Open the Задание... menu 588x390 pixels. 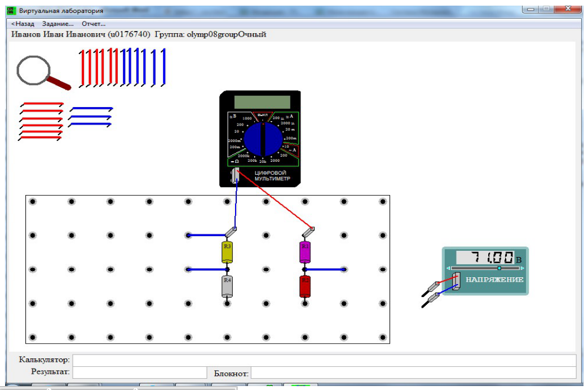[x=58, y=24]
